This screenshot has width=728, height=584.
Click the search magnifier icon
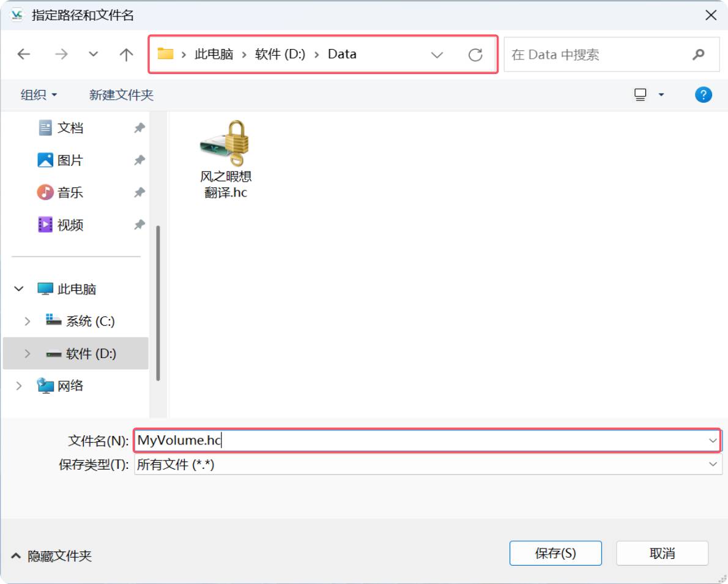698,54
